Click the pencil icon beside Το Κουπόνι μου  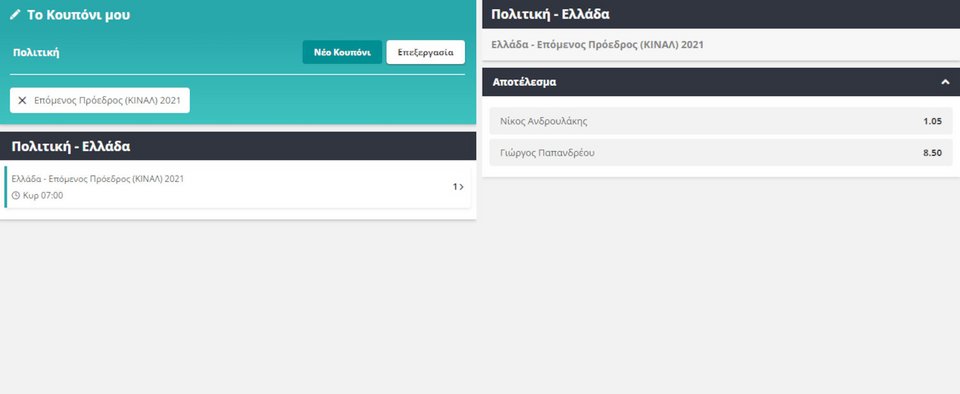point(15,15)
